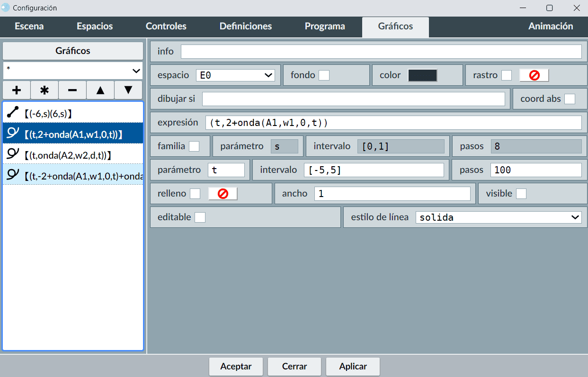Viewport: 588px width, 377px height.
Task: Click the plus icon to add a graphic
Action: tap(17, 90)
